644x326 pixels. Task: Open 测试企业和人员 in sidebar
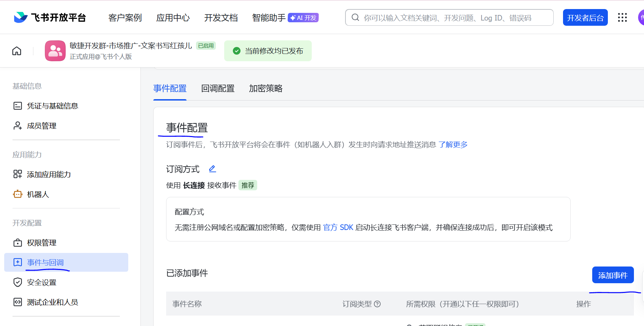(52, 302)
